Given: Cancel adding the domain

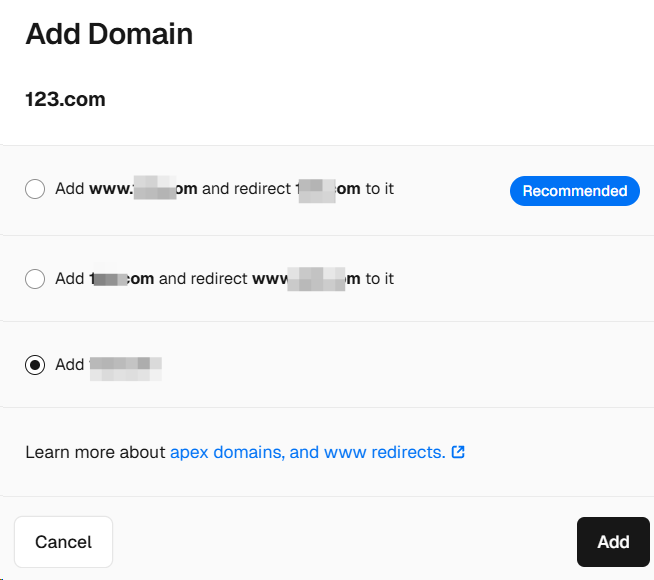Looking at the screenshot, I should 63,542.
